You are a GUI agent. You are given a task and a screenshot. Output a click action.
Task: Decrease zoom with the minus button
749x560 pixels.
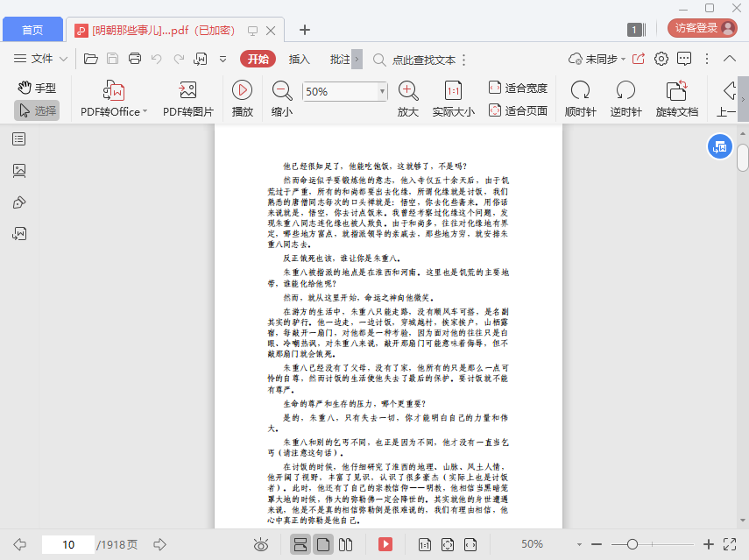[597, 544]
